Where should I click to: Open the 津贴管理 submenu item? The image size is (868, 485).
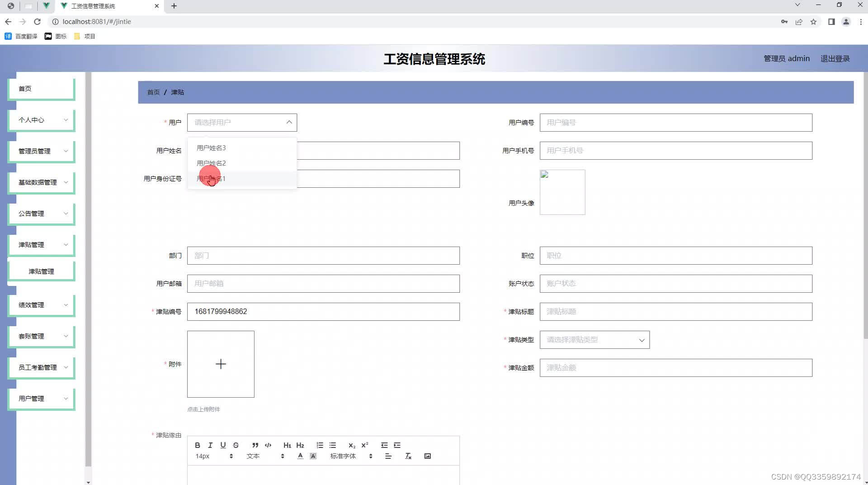[x=41, y=271]
